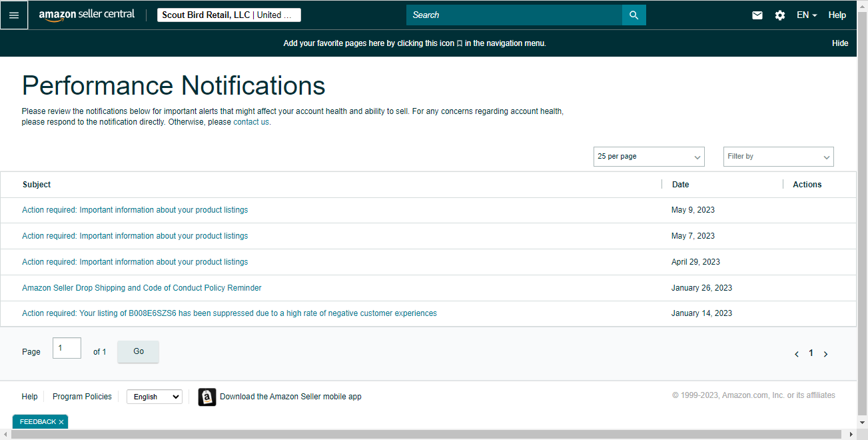Click the footer Help link
868x440 pixels.
[x=29, y=397]
